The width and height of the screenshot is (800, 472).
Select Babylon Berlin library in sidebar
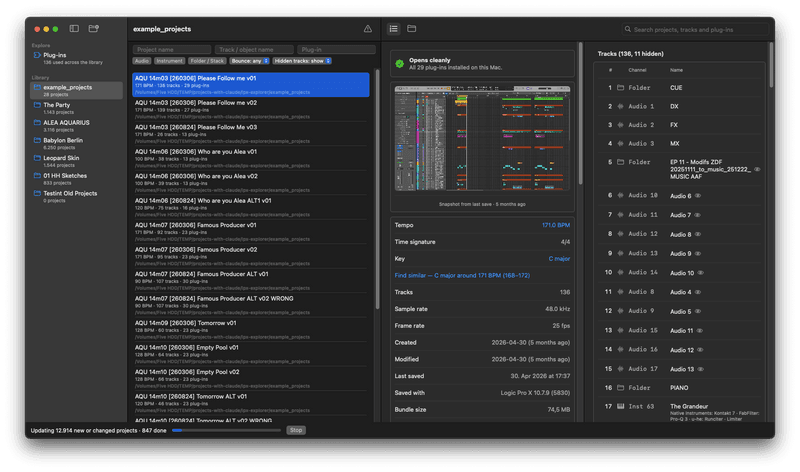(x=77, y=143)
